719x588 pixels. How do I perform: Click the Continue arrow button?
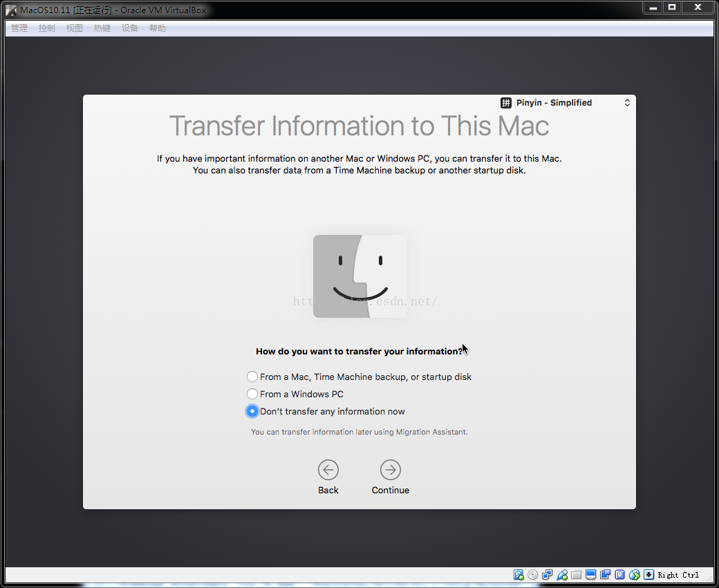coord(390,470)
